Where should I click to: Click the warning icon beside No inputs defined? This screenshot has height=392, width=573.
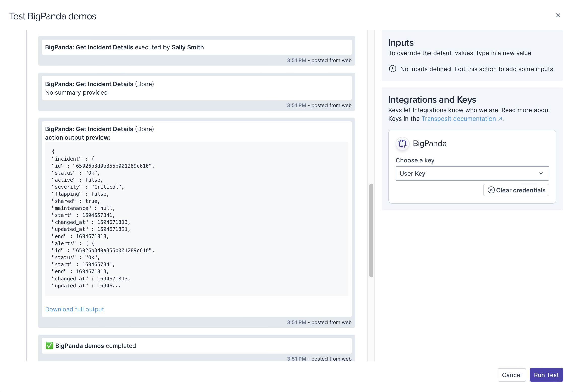coord(392,69)
